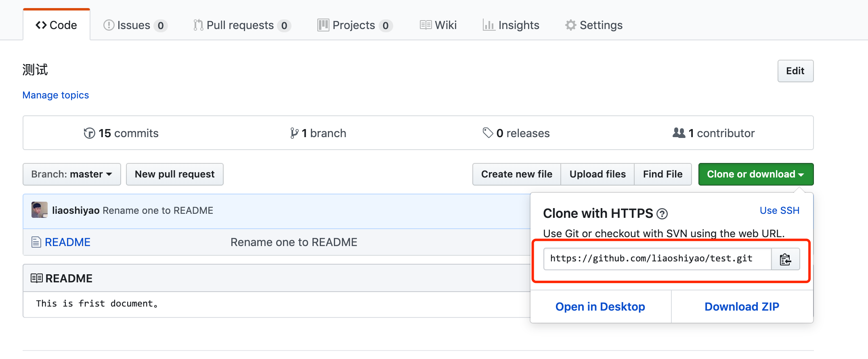This screenshot has height=359, width=868.
Task: Click the Edit description button
Action: pos(795,71)
